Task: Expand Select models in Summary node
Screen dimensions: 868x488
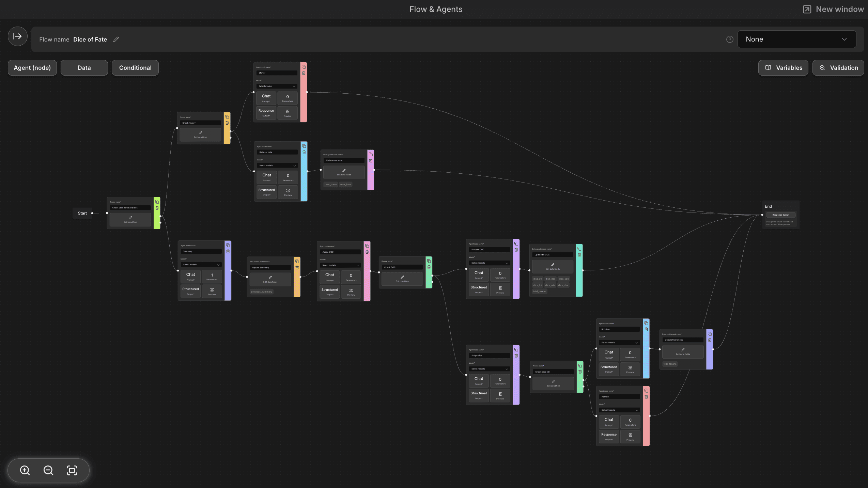Action: [x=201, y=265]
